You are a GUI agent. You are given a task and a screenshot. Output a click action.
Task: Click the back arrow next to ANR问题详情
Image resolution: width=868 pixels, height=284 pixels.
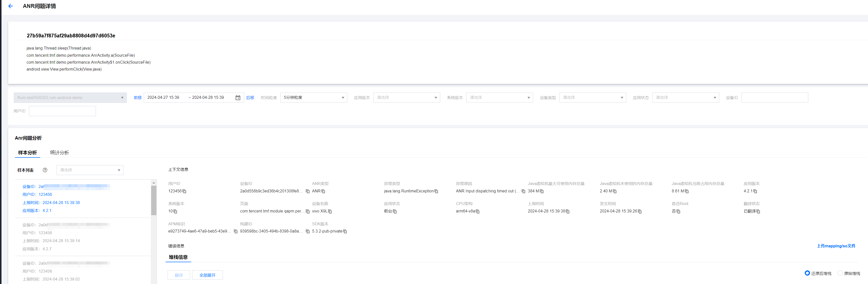(10, 6)
